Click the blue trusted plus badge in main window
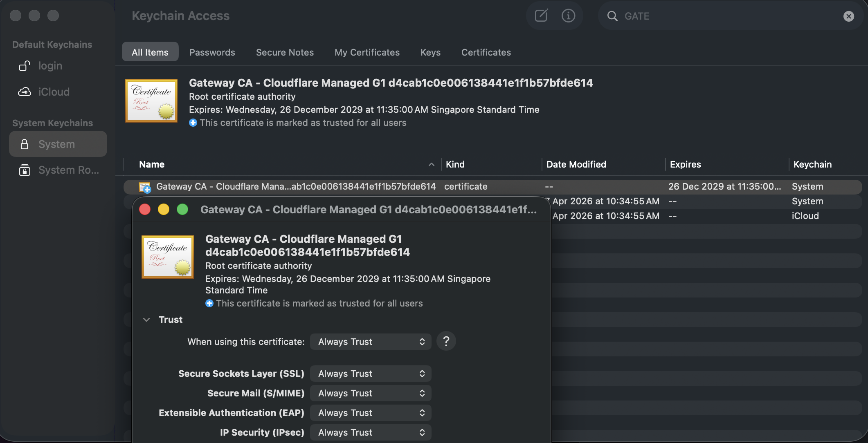The image size is (868, 443). (193, 123)
